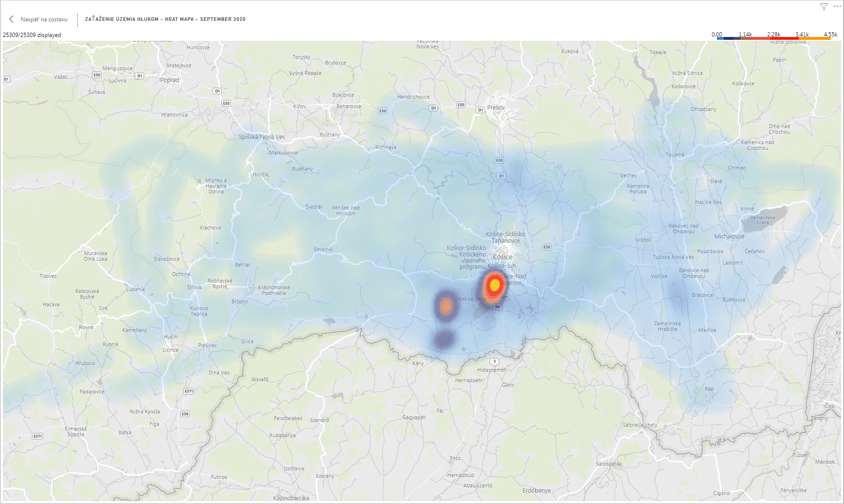Viewport: 844px width, 504px height.
Task: Click the E58 road shield east of Košice
Action: point(547,247)
